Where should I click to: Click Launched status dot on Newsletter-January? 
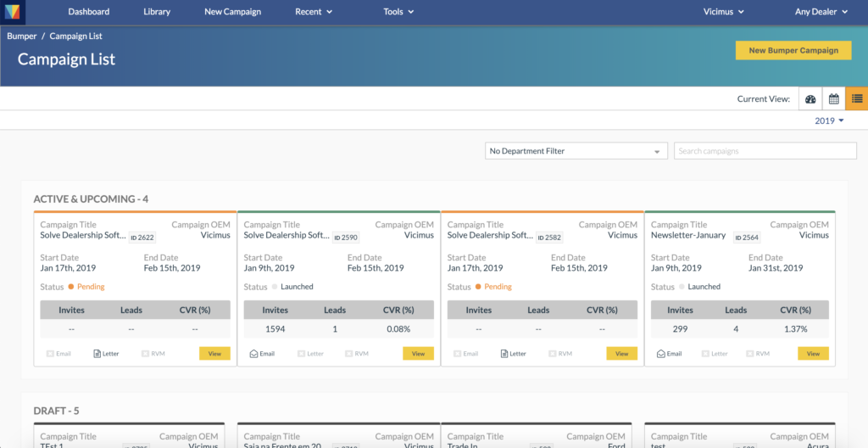pyautogui.click(x=682, y=287)
